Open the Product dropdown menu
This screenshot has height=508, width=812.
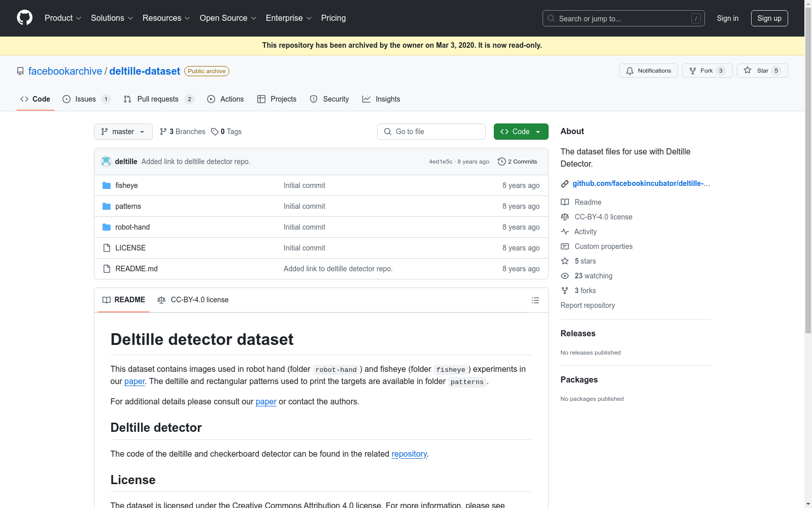63,18
